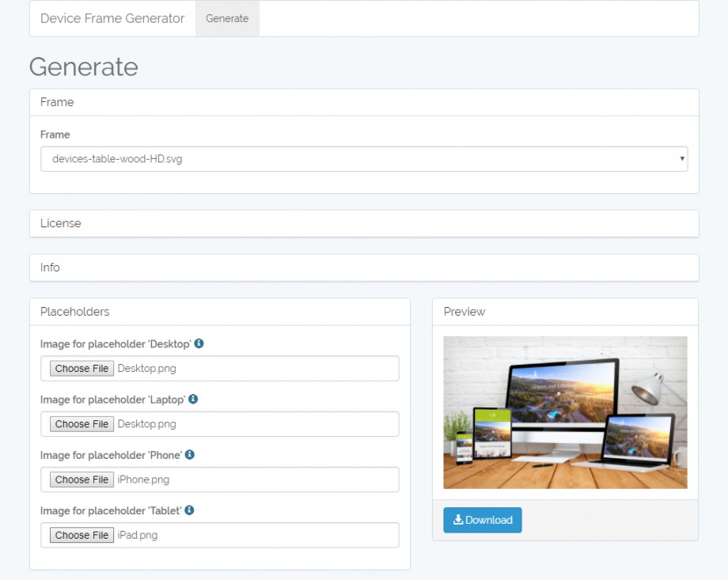Click info icon beside 'Tablet' placeholder label
Viewport: 728px width, 580px height.
coord(190,510)
